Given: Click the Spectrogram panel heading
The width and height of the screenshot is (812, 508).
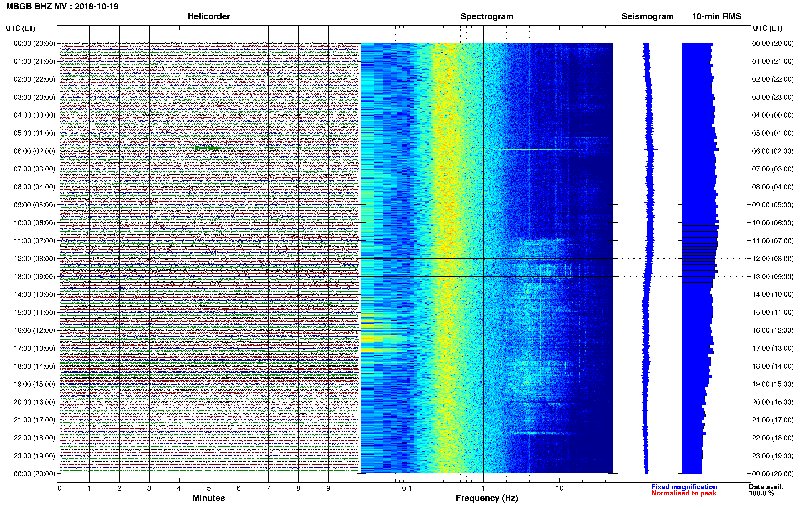Looking at the screenshot, I should point(487,16).
